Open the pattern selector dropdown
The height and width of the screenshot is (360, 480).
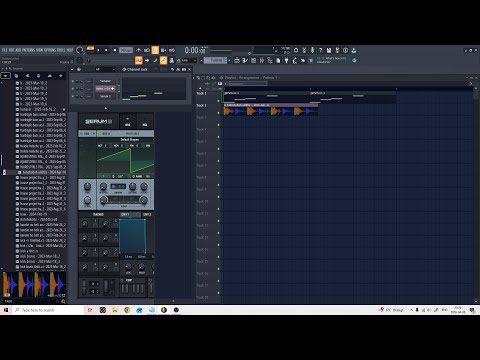coord(215,60)
